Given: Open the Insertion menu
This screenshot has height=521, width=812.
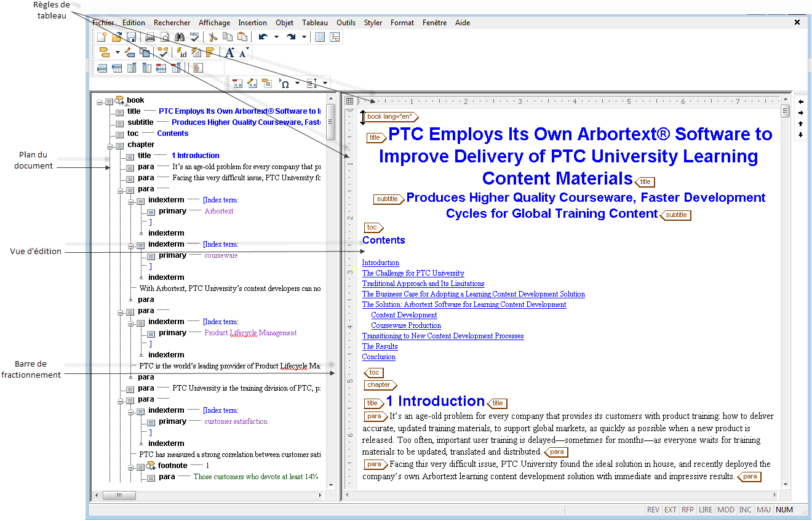Looking at the screenshot, I should [x=253, y=23].
